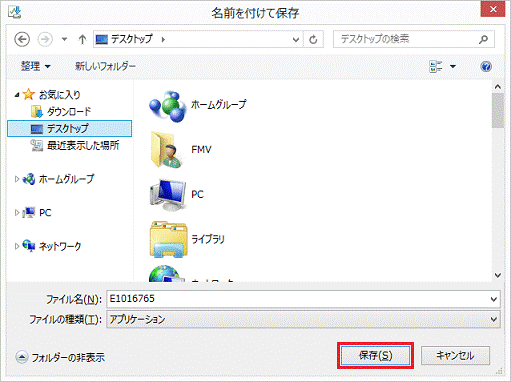Expand ホームグループ tree node arrow

(17, 179)
